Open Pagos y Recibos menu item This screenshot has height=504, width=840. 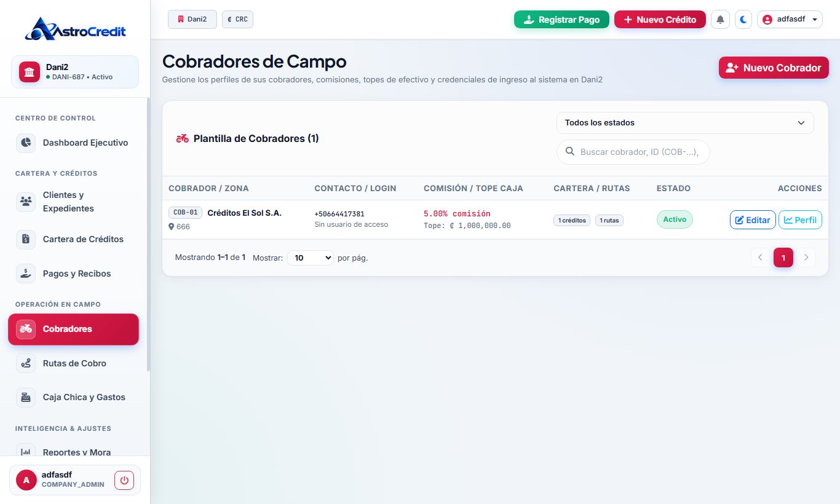[73, 274]
